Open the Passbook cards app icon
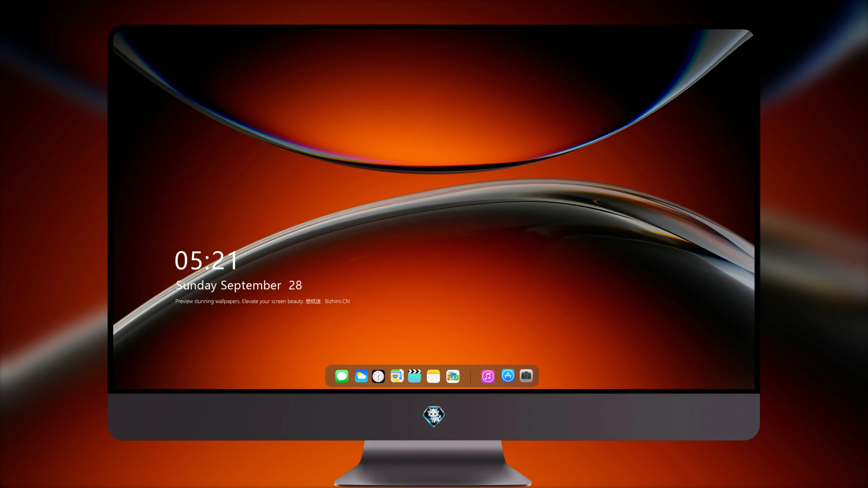 click(x=453, y=376)
